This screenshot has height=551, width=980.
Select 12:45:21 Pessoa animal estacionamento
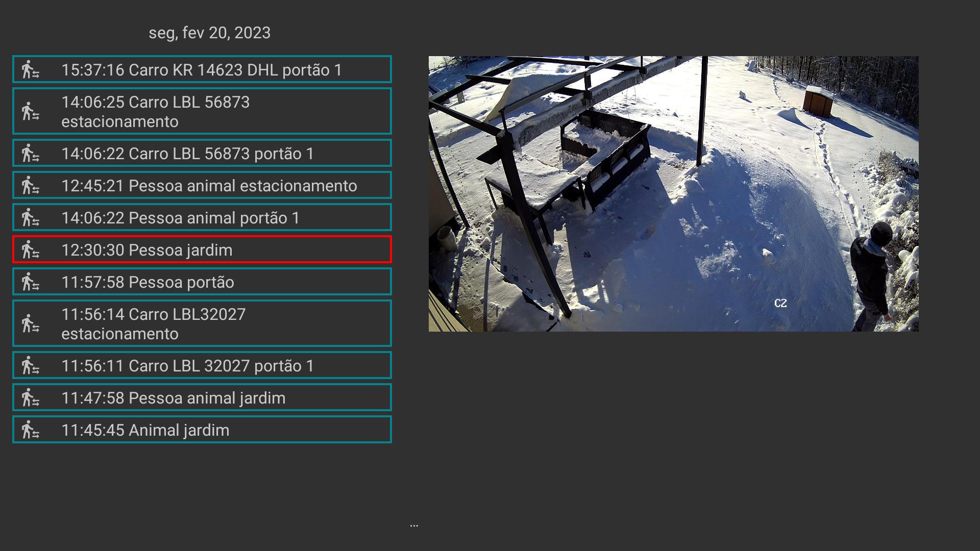coord(202,185)
